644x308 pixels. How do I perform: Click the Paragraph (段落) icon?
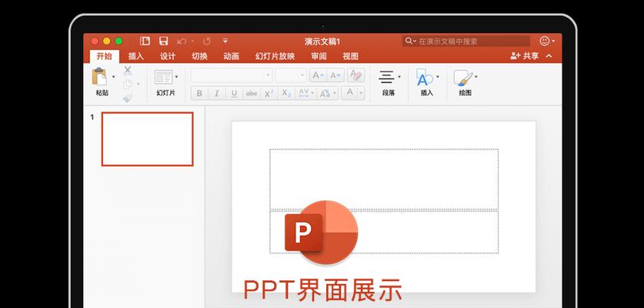[x=386, y=77]
